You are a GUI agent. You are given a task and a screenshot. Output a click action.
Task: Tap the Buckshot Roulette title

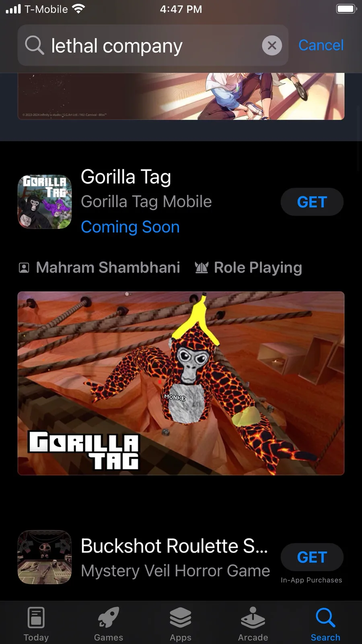(x=174, y=546)
